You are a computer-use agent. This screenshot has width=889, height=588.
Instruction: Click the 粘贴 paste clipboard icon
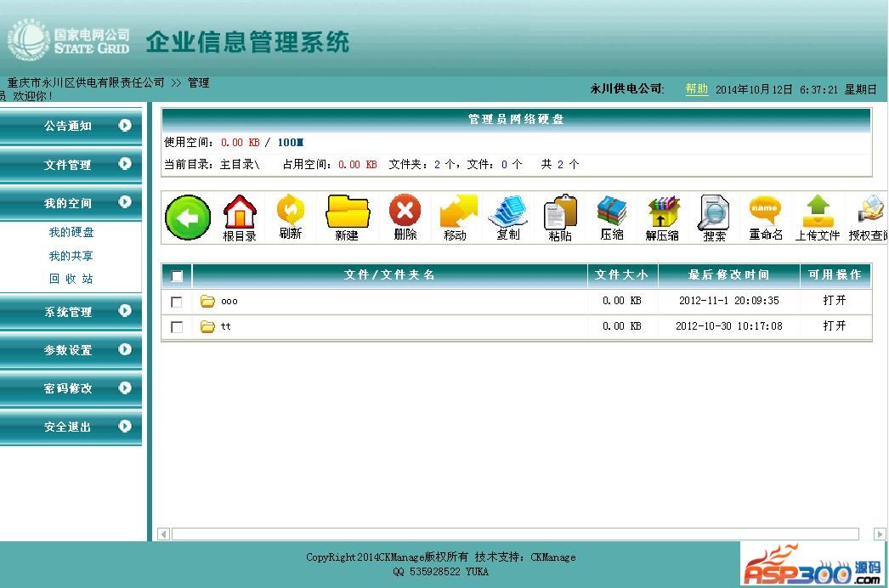(560, 218)
